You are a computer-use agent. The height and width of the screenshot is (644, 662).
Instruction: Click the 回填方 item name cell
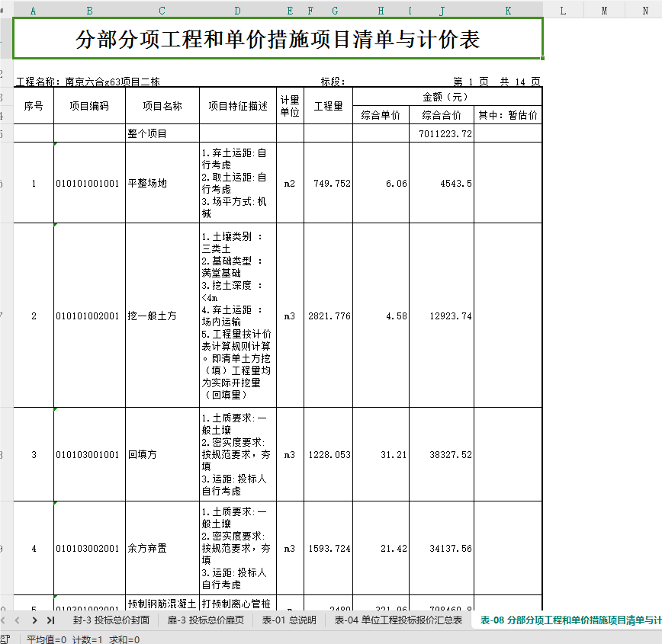162,454
